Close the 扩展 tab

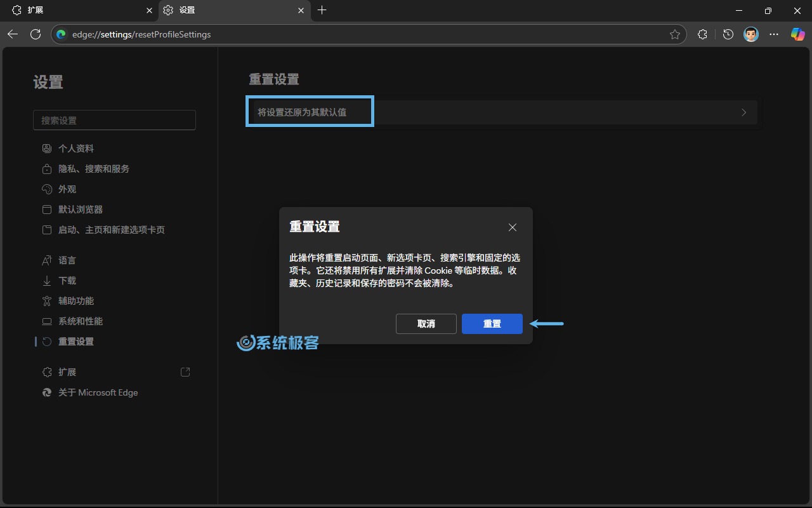point(150,10)
